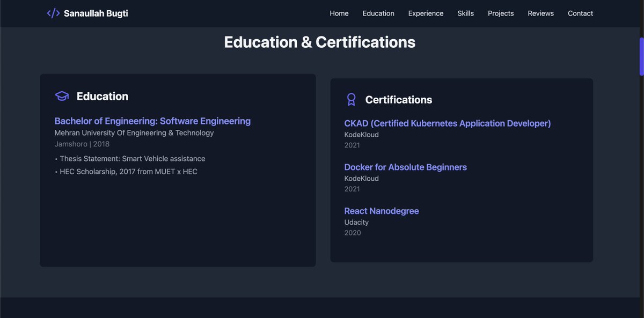Click the KodeKloud issuer under CKAD
This screenshot has width=644, height=318.
tap(361, 134)
